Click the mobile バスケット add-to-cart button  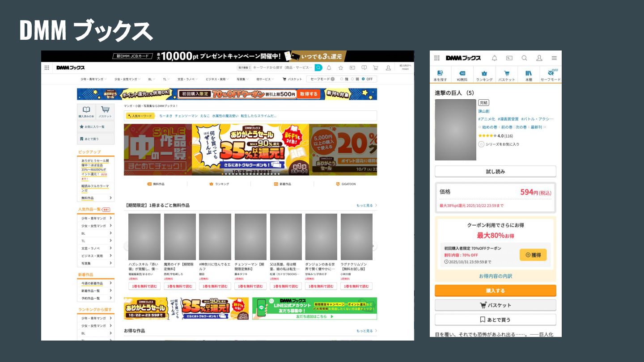click(x=496, y=305)
